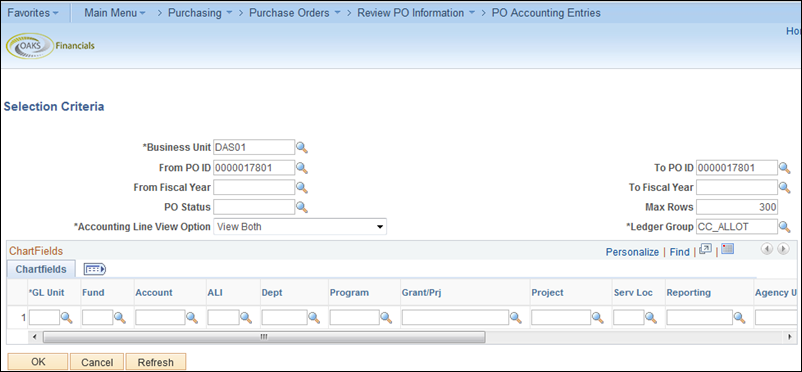
Task: Open GL Unit lookup icon
Action: click(x=67, y=318)
